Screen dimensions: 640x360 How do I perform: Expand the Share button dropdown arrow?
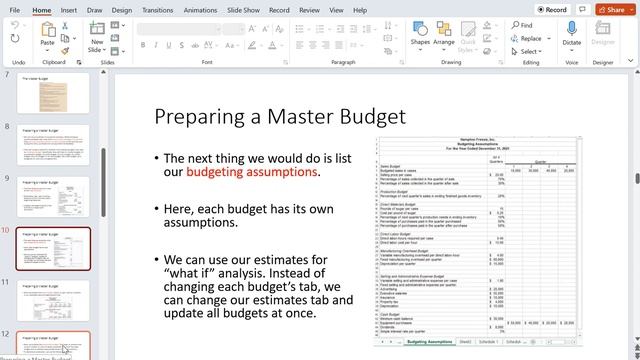(632, 9)
